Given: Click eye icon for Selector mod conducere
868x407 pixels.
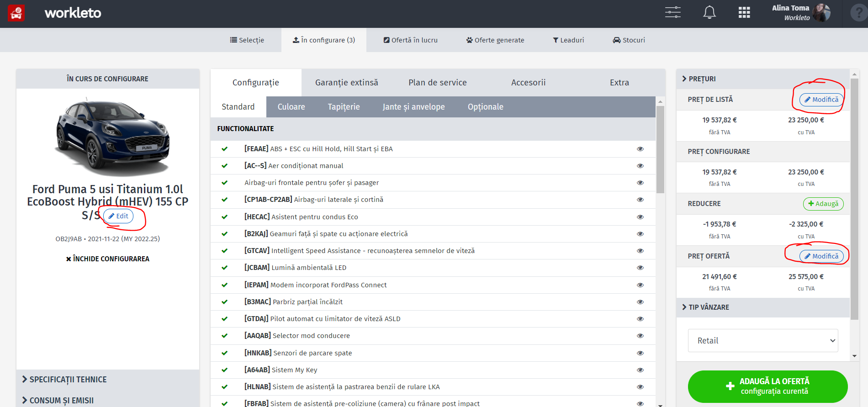Looking at the screenshot, I should click(640, 336).
